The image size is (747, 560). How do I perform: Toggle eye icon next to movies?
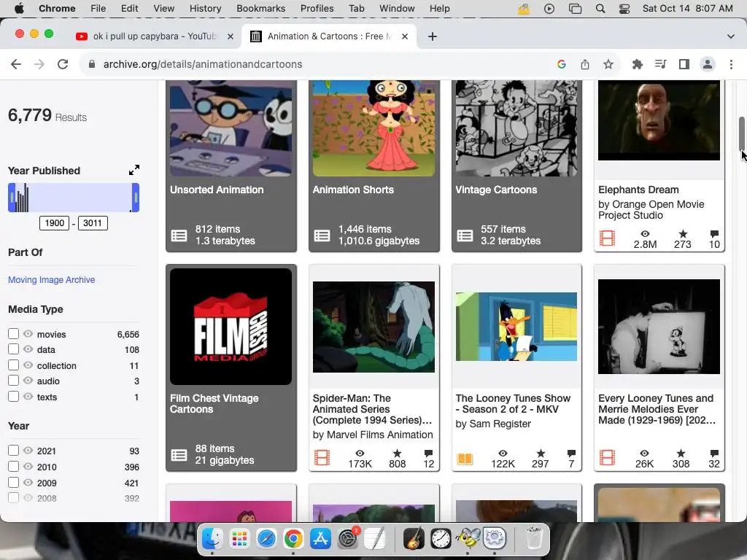[x=28, y=334]
